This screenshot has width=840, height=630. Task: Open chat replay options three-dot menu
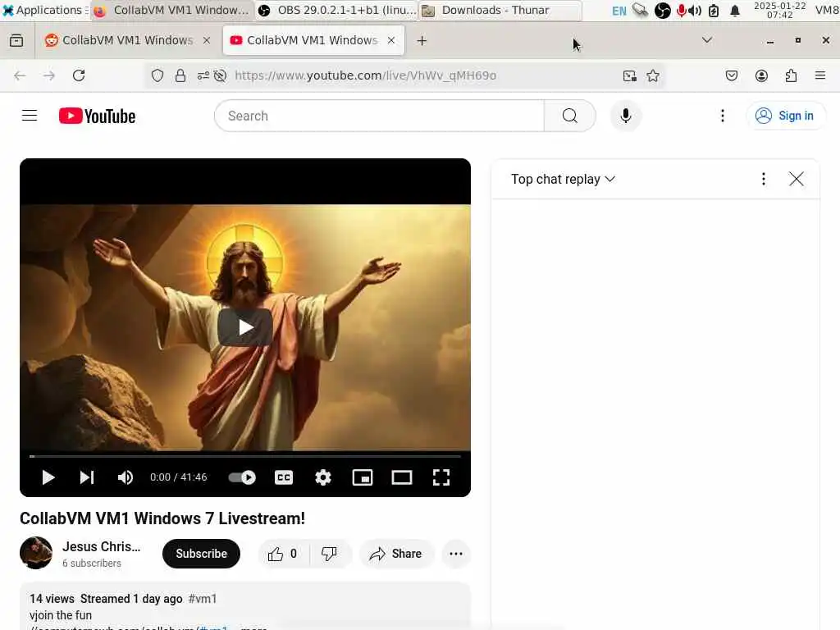point(764,179)
